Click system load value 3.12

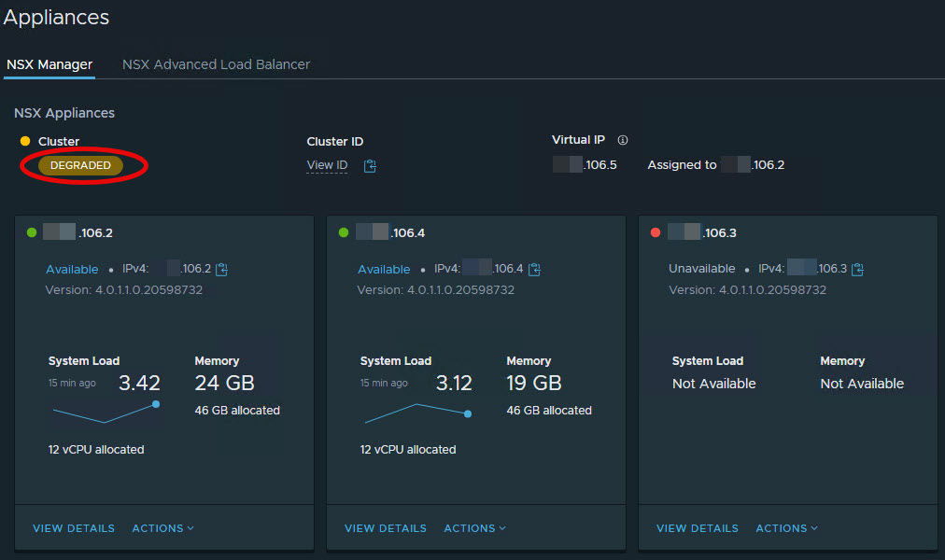pos(454,383)
